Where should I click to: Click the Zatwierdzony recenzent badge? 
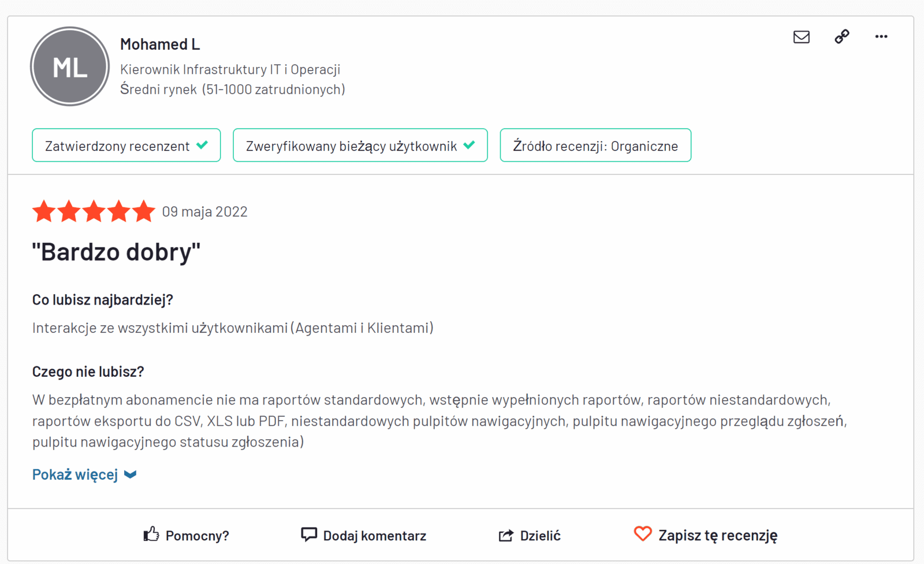(126, 146)
